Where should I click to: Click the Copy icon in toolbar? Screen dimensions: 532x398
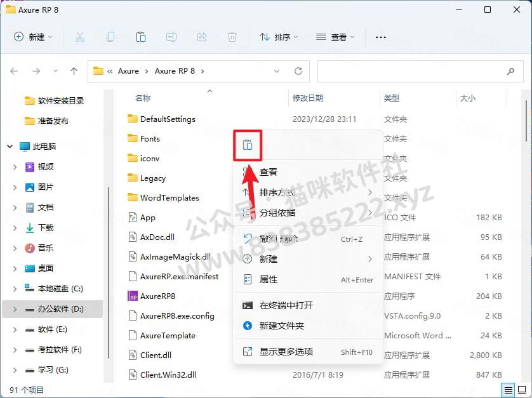coord(110,37)
